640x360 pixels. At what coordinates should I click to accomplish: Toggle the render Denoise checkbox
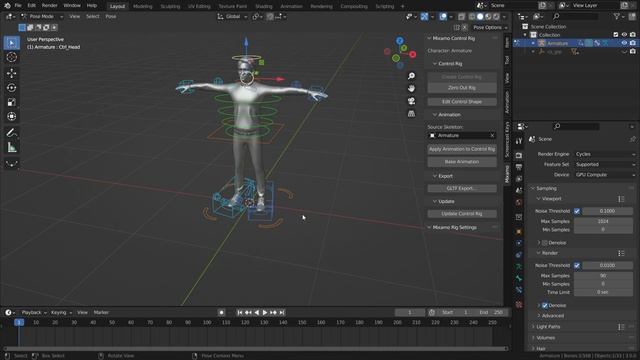coord(545,305)
